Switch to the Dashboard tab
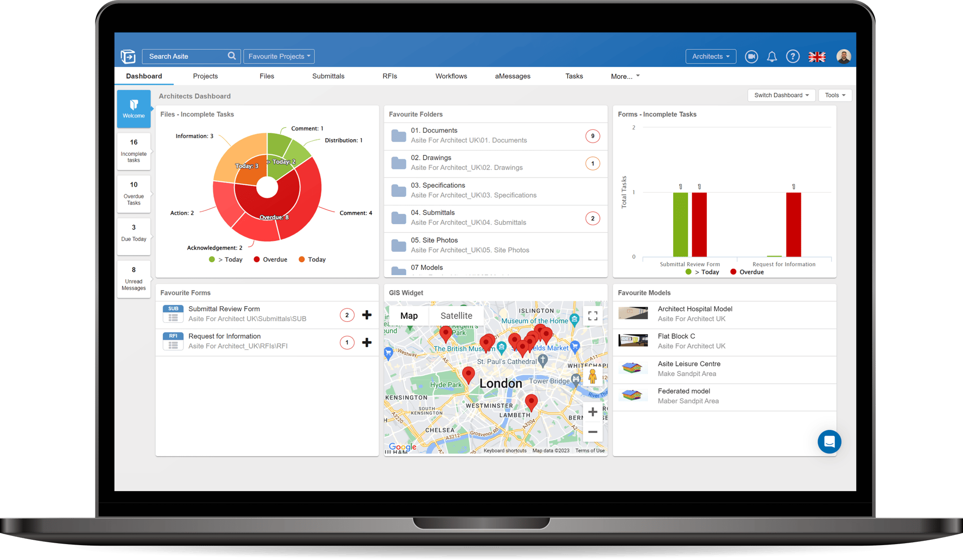The image size is (963, 560). click(x=144, y=76)
